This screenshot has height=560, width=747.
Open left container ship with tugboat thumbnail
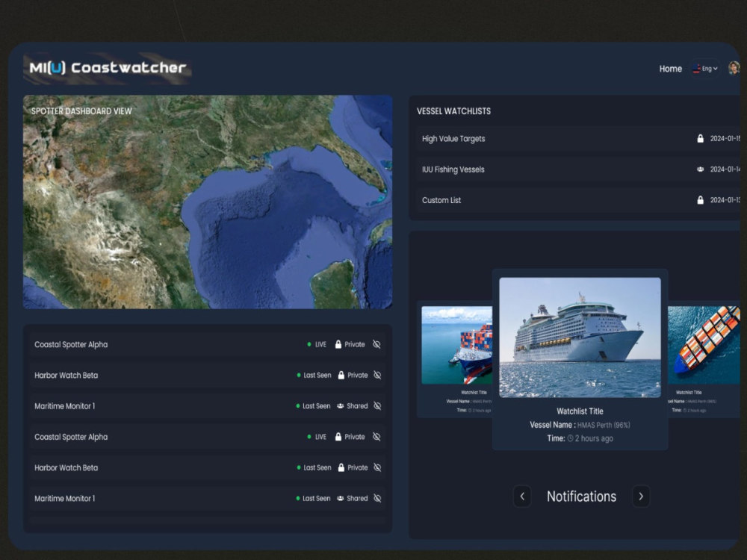456,345
